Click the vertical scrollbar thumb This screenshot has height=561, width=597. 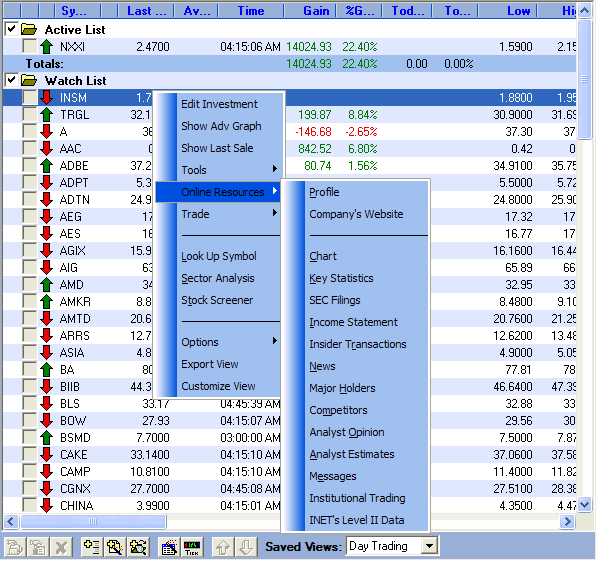[584, 79]
